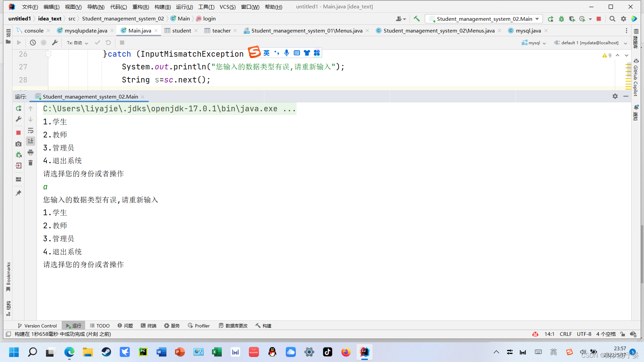Print the console contents
Screen dimensions: 644x362
click(30, 152)
